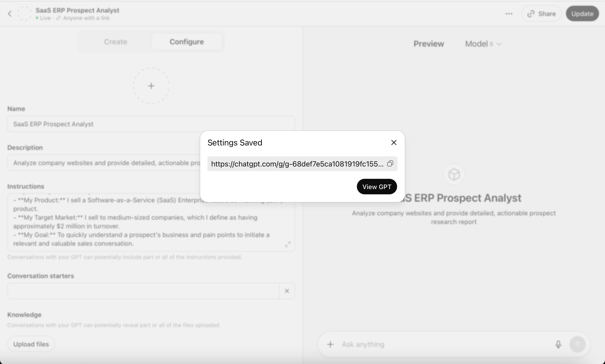This screenshot has height=364, width=605.
Task: Go back using the top-left arrow
Action: click(10, 14)
